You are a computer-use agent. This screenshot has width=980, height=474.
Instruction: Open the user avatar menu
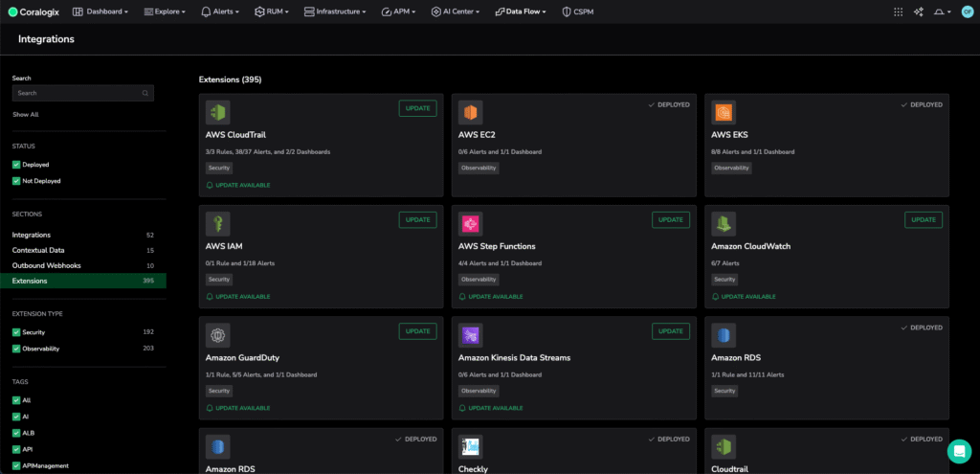967,11
